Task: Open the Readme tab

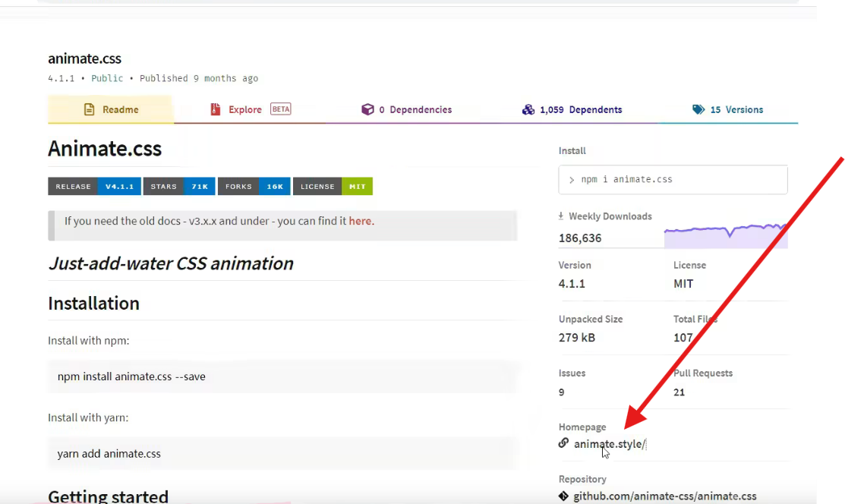Action: [111, 109]
